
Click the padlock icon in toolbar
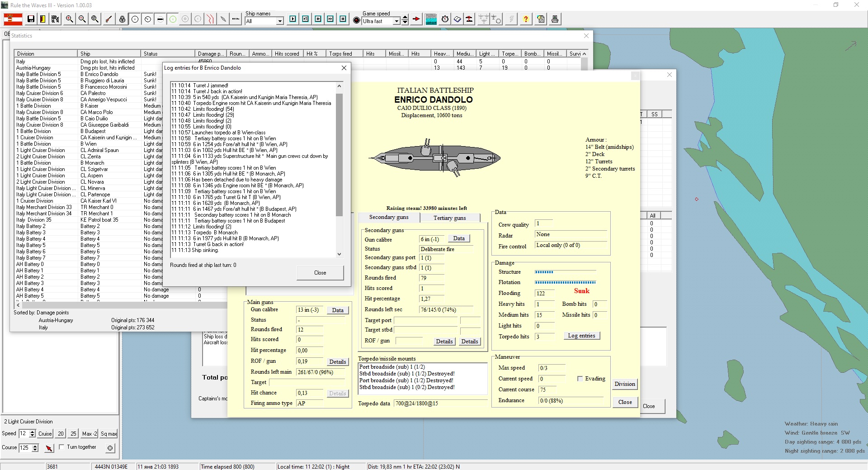point(122,19)
